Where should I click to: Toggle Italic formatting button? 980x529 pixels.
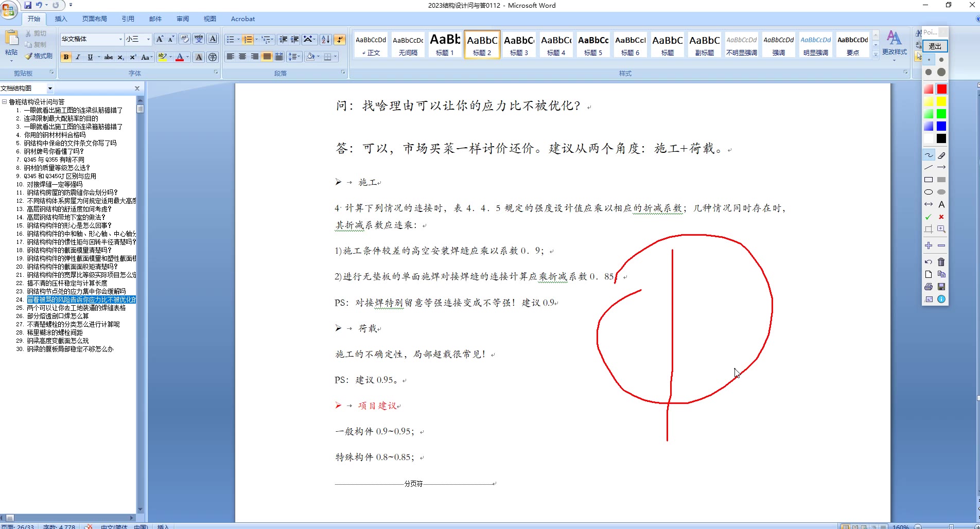pos(78,57)
